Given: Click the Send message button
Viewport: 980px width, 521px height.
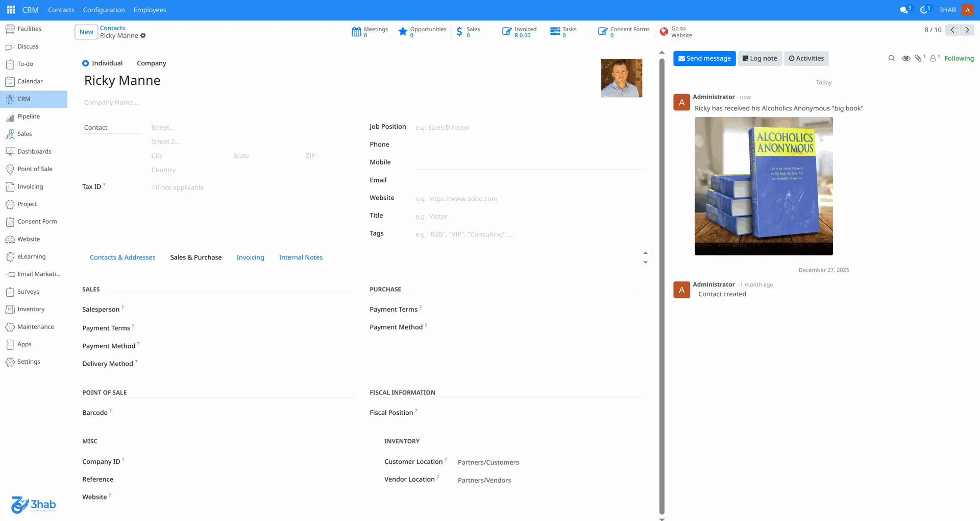Looking at the screenshot, I should coord(704,58).
